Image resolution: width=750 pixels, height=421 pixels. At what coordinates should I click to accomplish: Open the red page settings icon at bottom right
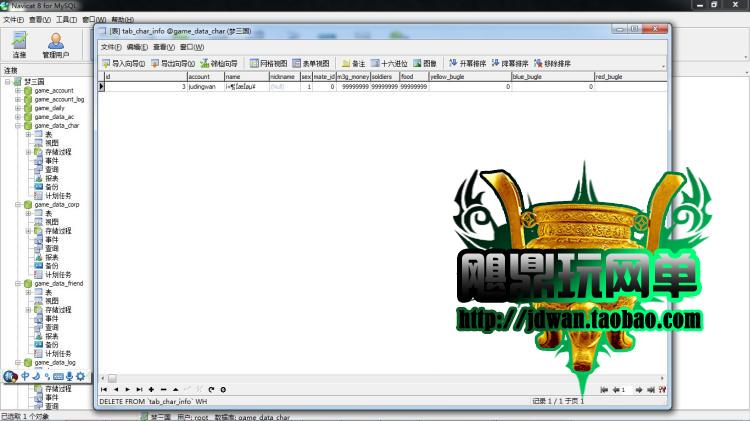[x=662, y=390]
